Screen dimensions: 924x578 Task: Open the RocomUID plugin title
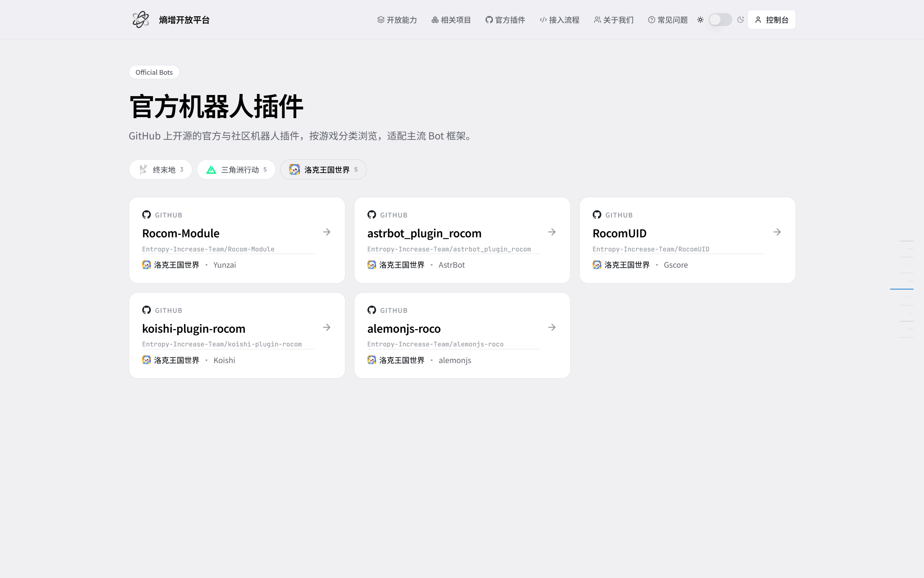[619, 233]
